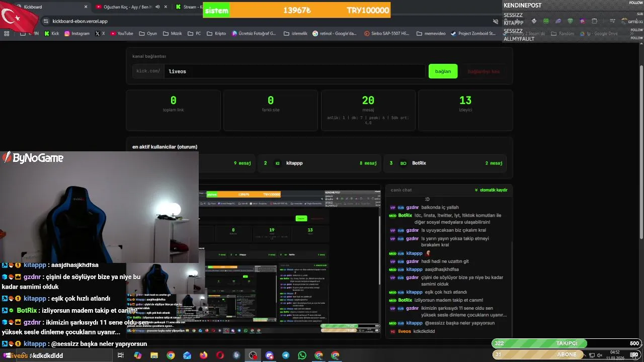The height and width of the screenshot is (362, 644).
Task: Click the izleyici count 13
Action: [465, 101]
